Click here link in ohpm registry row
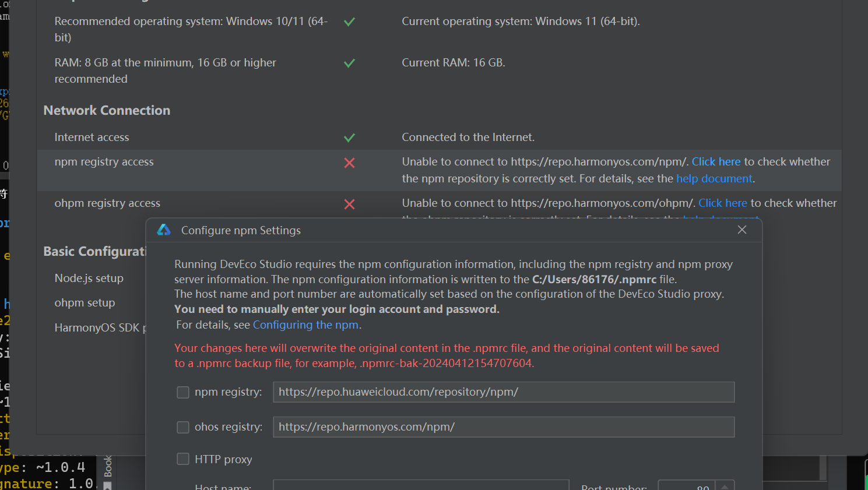This screenshot has height=490, width=868. click(x=723, y=203)
